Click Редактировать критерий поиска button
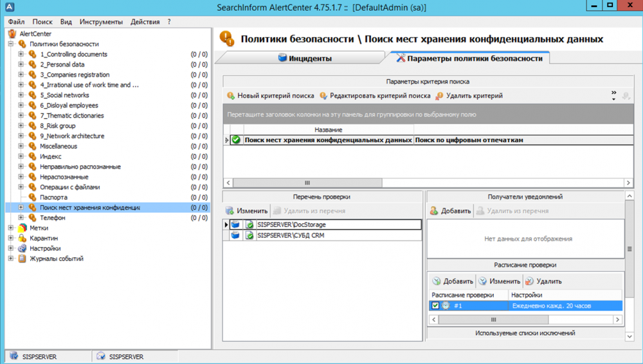This screenshot has height=364, width=643. 375,96
